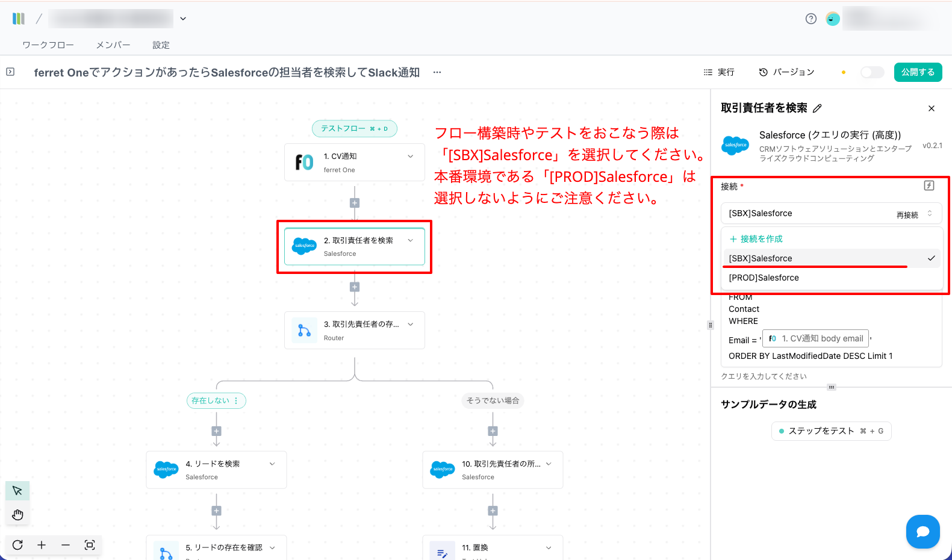Click the dynamic value icon beside 接続
952x560 pixels.
click(x=929, y=185)
